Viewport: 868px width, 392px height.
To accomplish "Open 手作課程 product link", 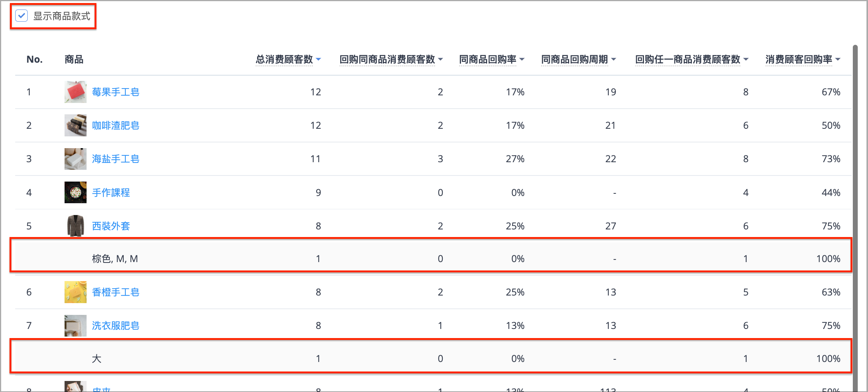I will pos(111,193).
